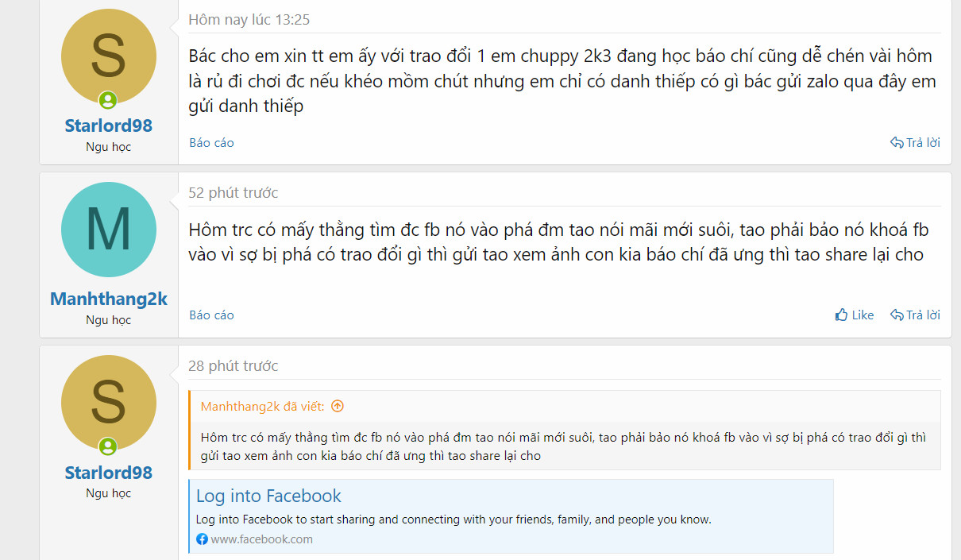Open Starlord98 avatar on first post

109,56
